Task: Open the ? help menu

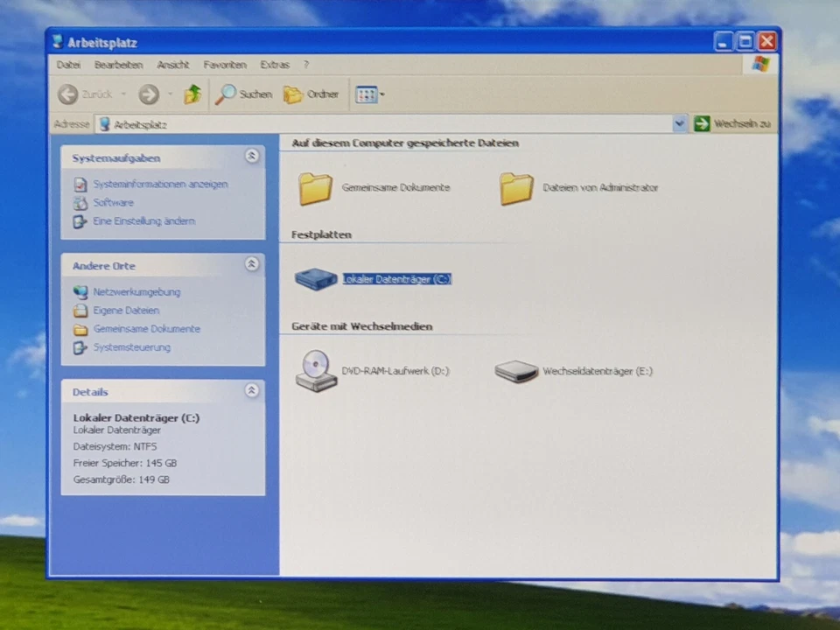Action: pos(306,65)
